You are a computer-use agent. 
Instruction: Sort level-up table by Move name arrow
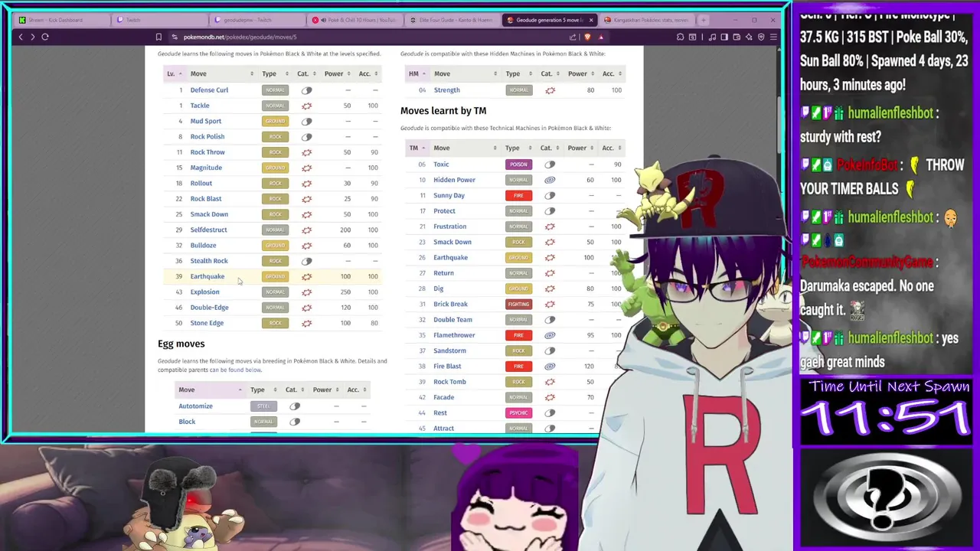[x=251, y=73]
